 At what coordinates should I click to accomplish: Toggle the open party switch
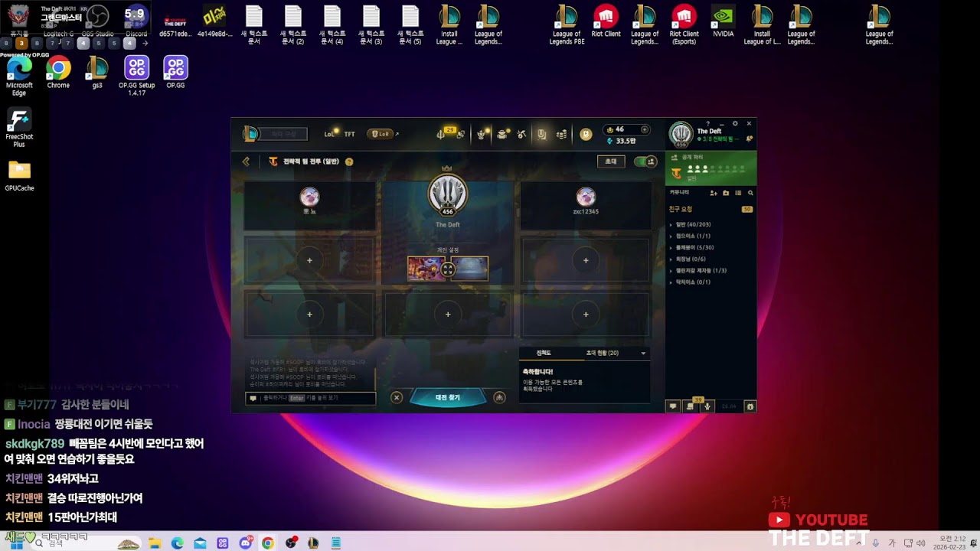click(646, 161)
